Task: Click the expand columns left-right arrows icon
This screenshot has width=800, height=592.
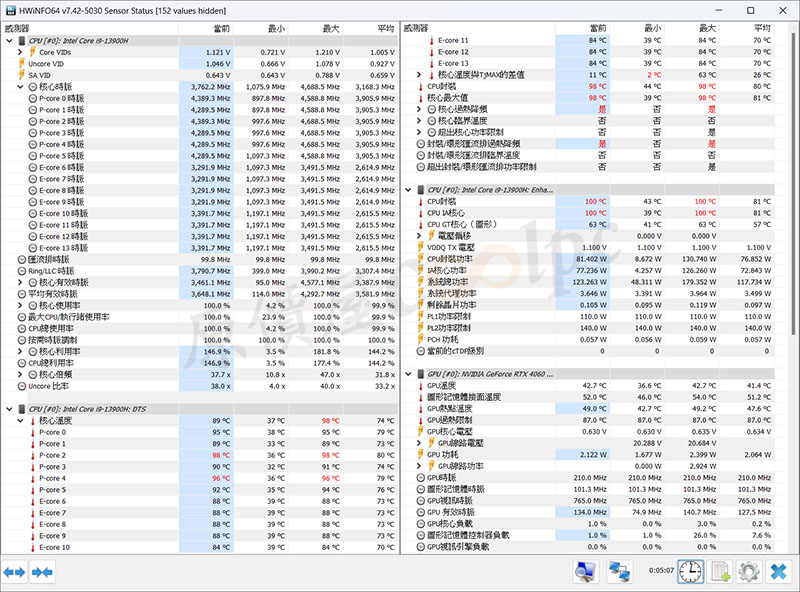Action: click(14, 572)
